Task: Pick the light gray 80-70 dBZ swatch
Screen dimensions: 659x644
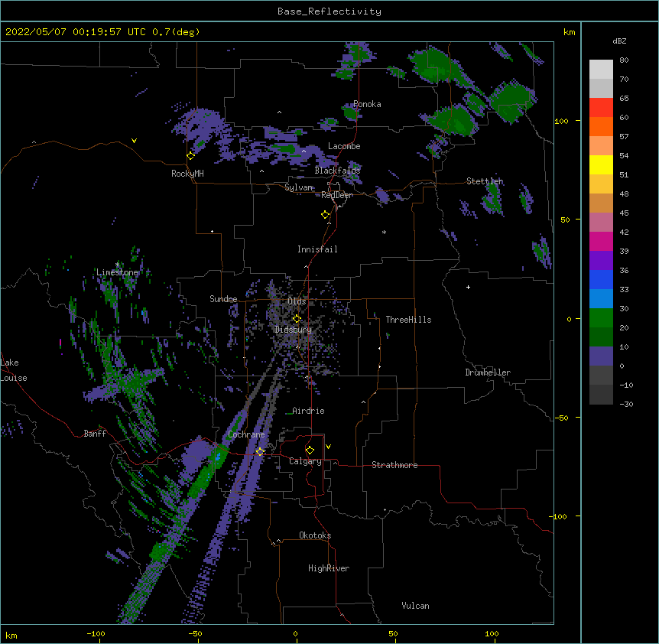Action: click(601, 70)
